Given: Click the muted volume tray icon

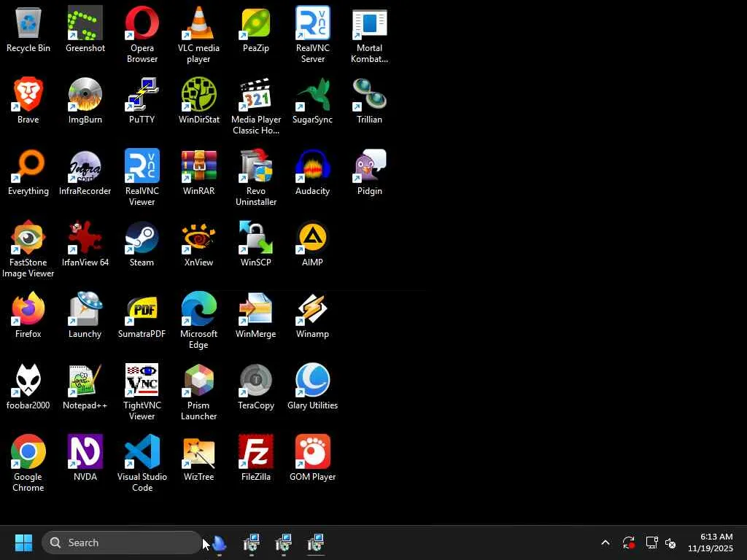Looking at the screenshot, I should point(670,542).
